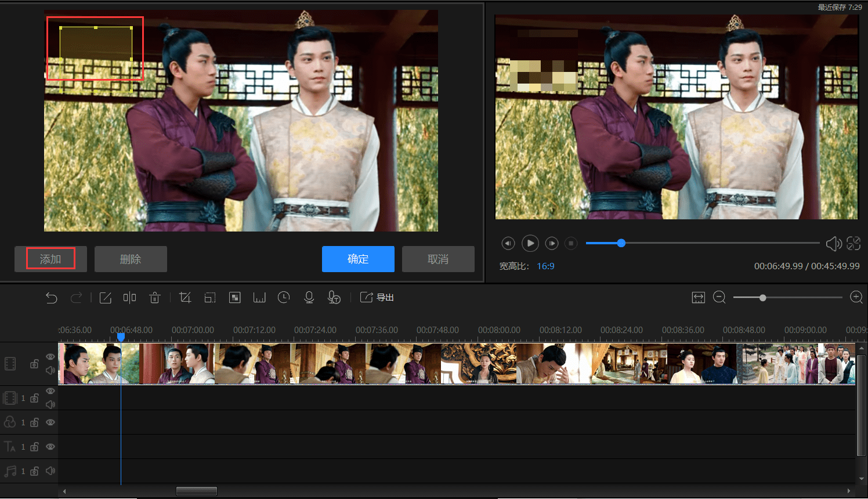Open the 16:9 aspect ratio selector
Viewport: 868px width, 499px height.
pyautogui.click(x=545, y=266)
